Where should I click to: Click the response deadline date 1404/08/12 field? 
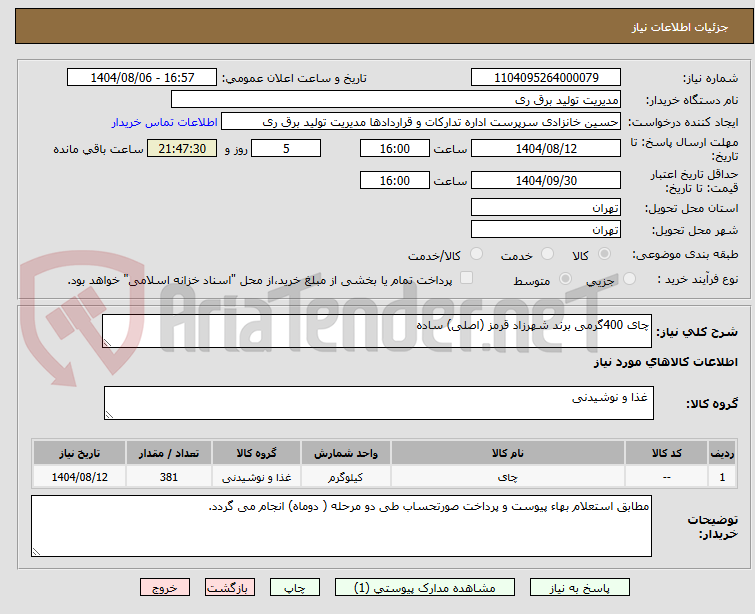546,148
